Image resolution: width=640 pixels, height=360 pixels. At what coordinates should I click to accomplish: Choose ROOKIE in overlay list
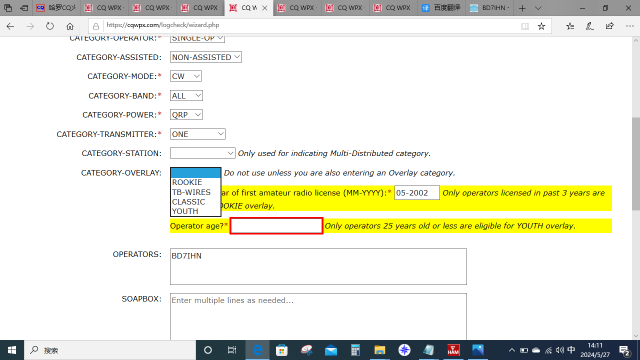[x=196, y=182]
